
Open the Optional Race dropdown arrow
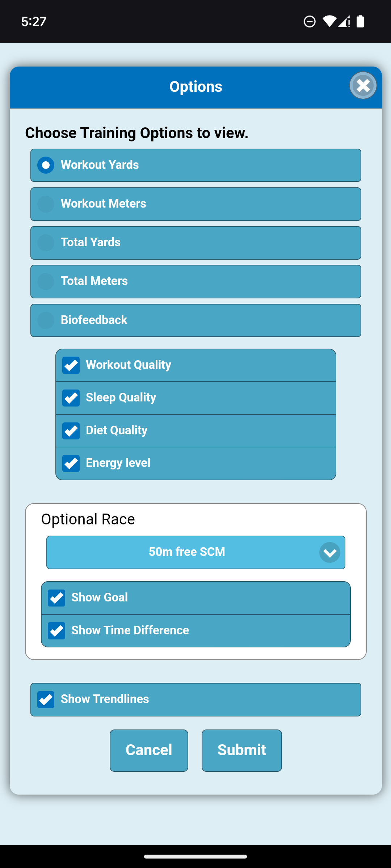[x=329, y=553]
